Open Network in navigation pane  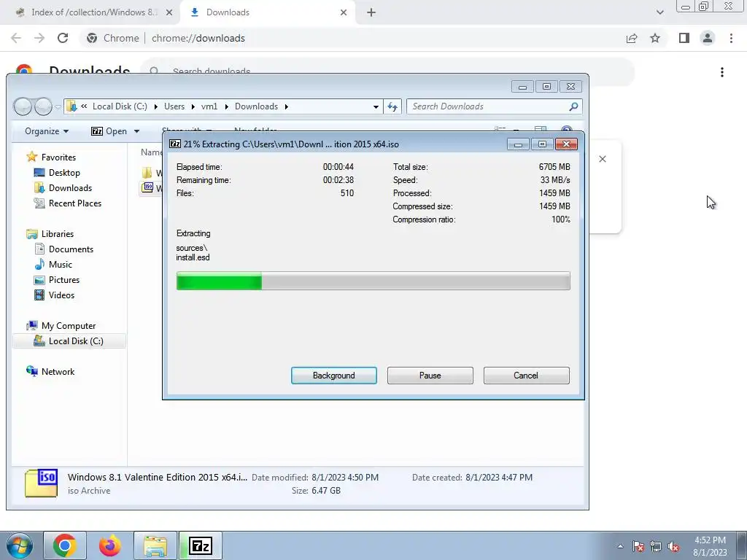point(57,371)
